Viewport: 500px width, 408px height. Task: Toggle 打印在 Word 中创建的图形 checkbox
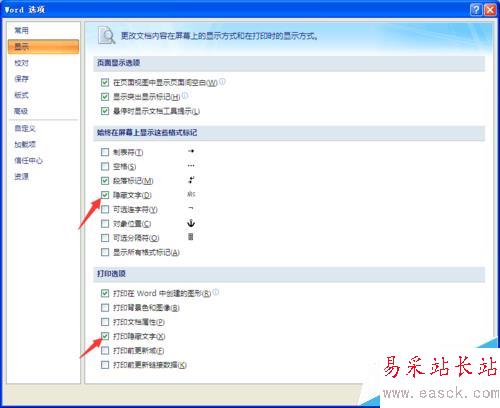click(105, 293)
